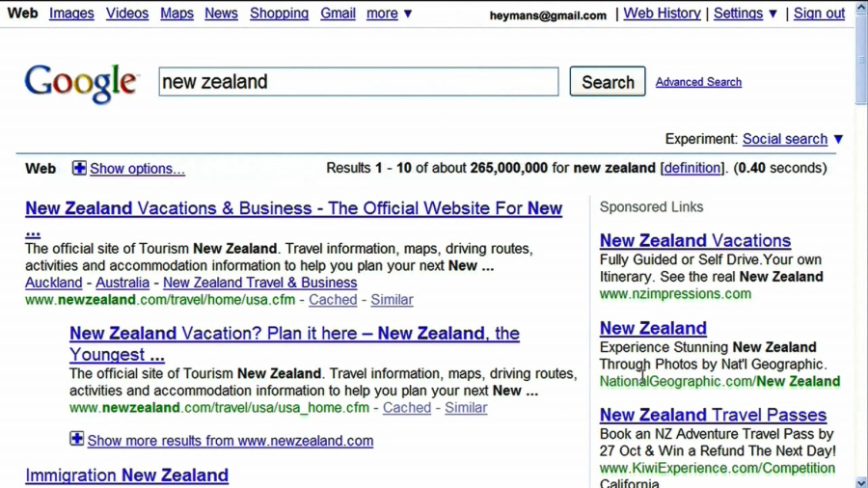Open the Social search experiment link
The width and height of the screenshot is (868, 488).
coord(785,139)
